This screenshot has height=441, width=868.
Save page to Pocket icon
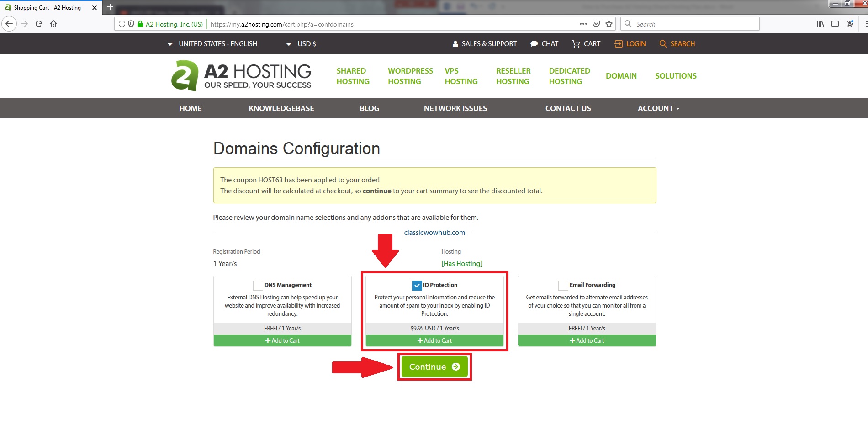coord(596,24)
